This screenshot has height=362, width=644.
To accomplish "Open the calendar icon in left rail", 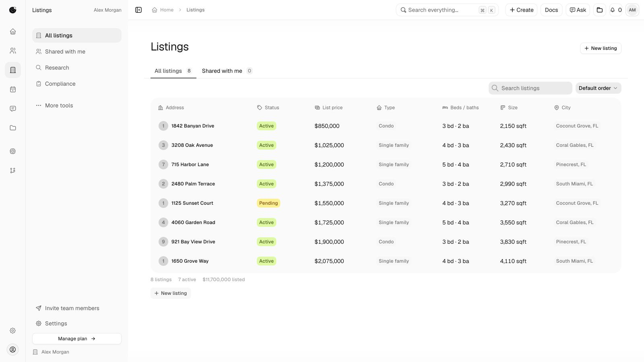I will click(x=13, y=89).
